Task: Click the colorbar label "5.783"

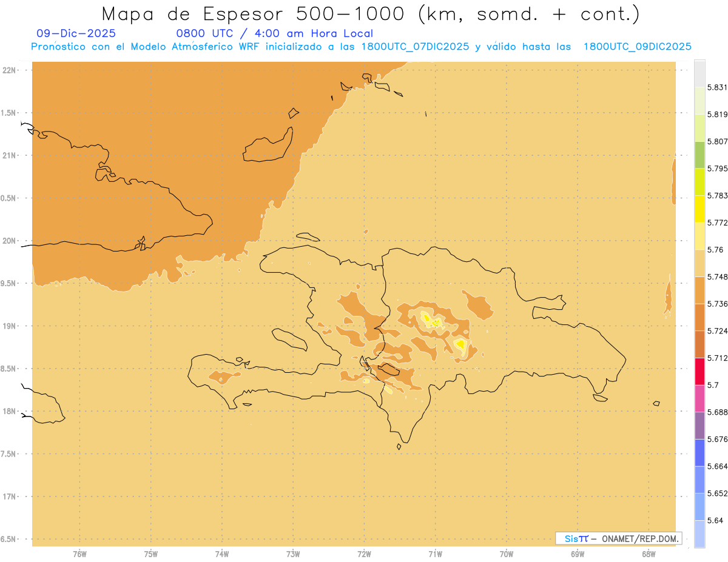Action: click(x=718, y=196)
